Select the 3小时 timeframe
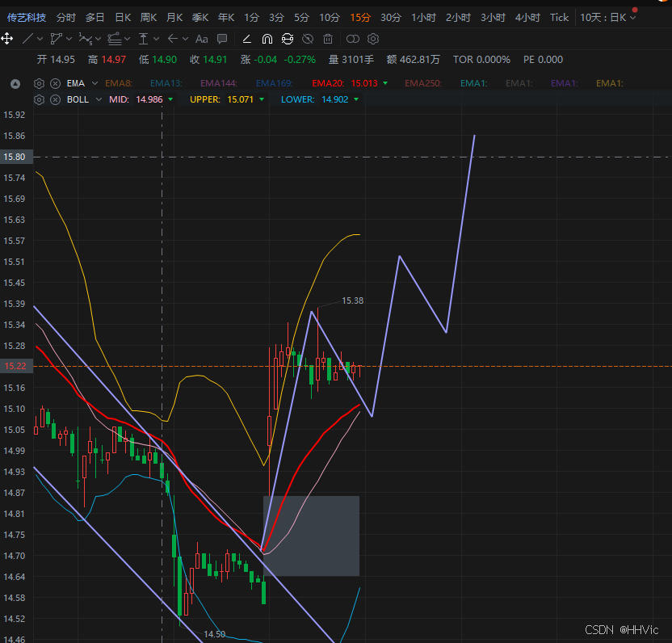Image resolution: width=672 pixels, height=643 pixels. [x=493, y=18]
